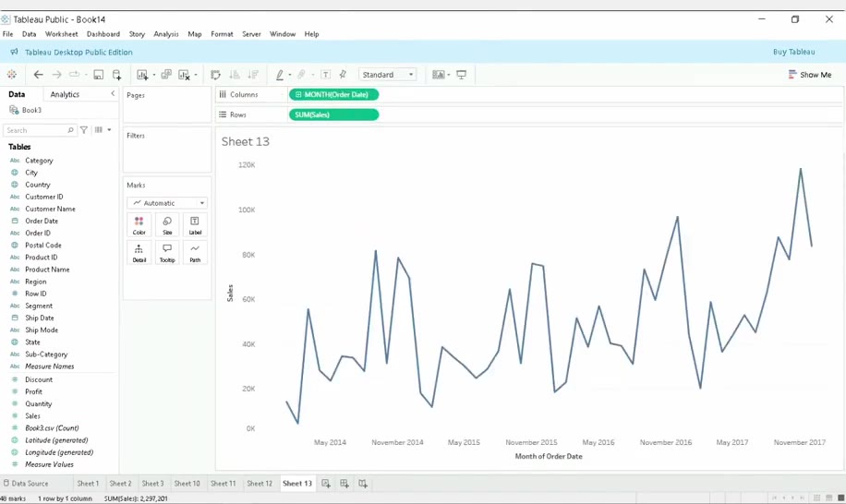
Task: Open the Analysis menu
Action: 165,34
